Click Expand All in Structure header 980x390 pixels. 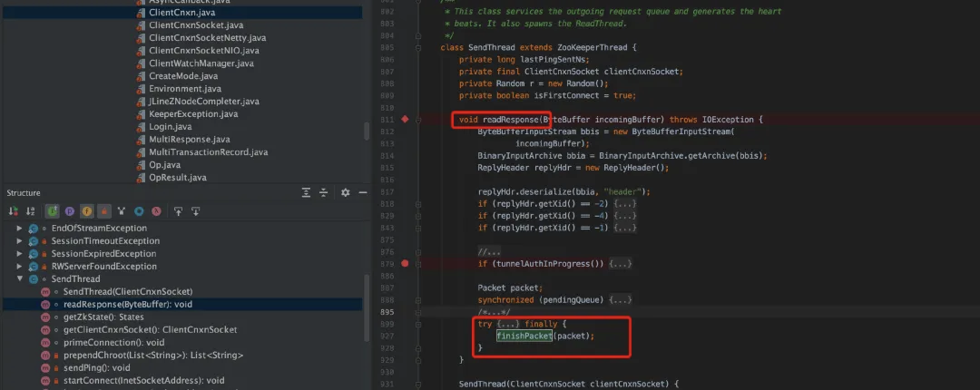point(307,192)
